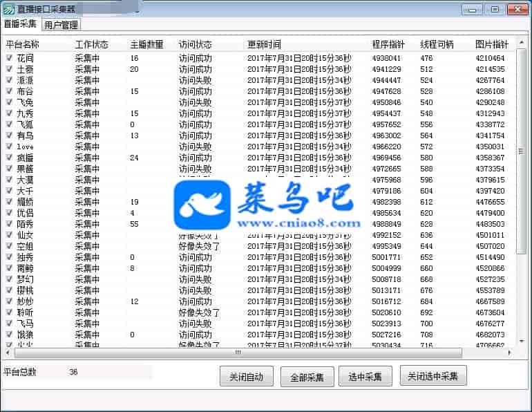The width and height of the screenshot is (532, 412).
Task: Select the 南鲸 platform name
Action: pyautogui.click(x=25, y=268)
